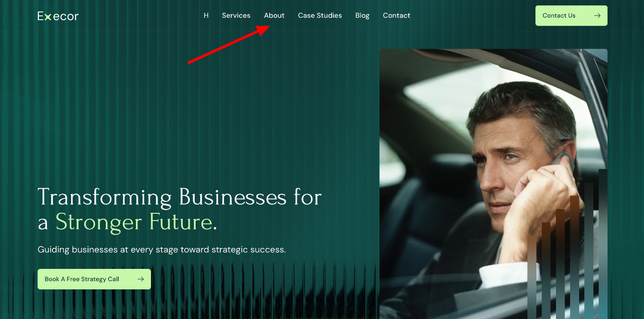This screenshot has height=319, width=644.
Task: Visit the Blog page
Action: [363, 15]
